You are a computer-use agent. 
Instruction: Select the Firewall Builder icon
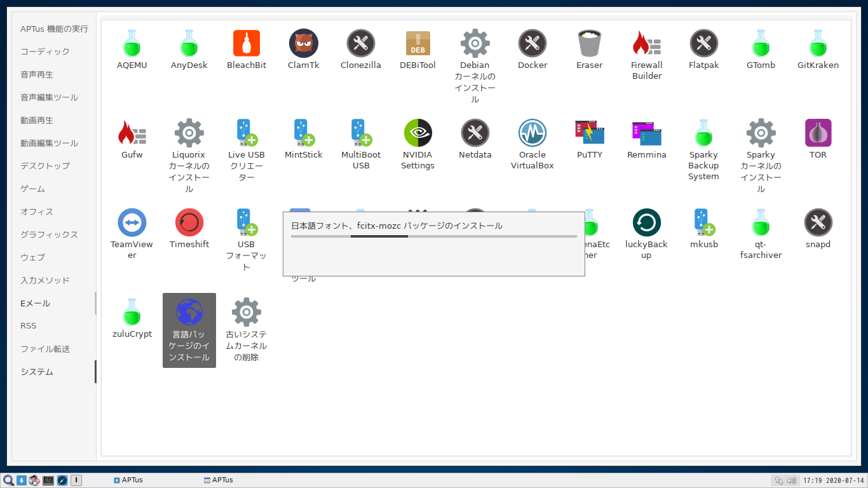coord(647,43)
